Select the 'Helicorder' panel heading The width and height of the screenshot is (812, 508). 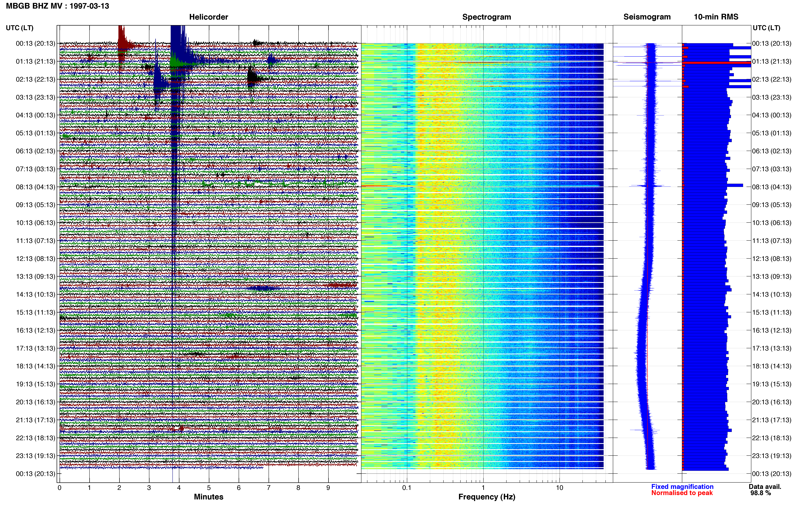click(209, 17)
